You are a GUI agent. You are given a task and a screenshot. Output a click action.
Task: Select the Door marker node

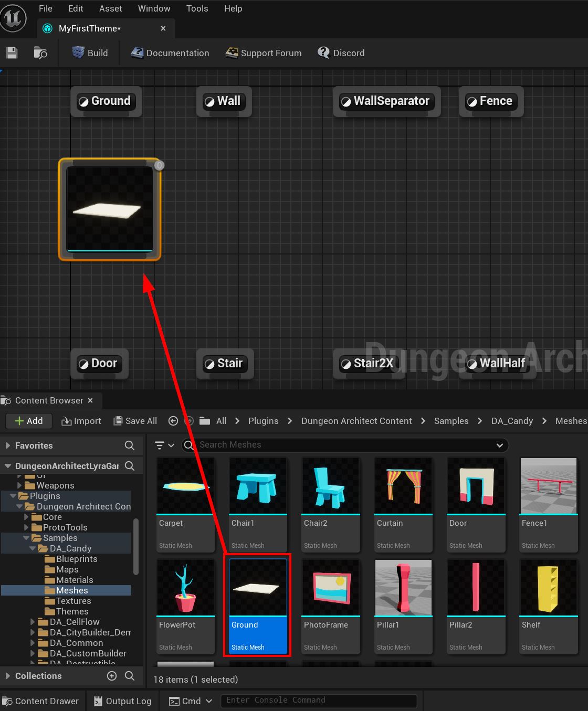[x=99, y=364]
